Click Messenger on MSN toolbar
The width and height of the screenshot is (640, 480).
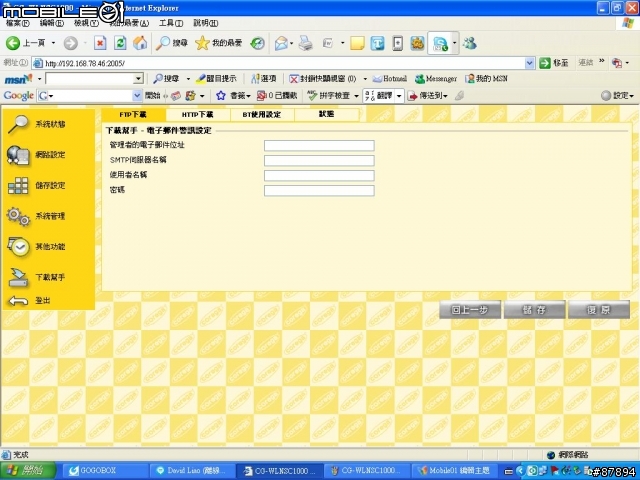(x=436, y=78)
